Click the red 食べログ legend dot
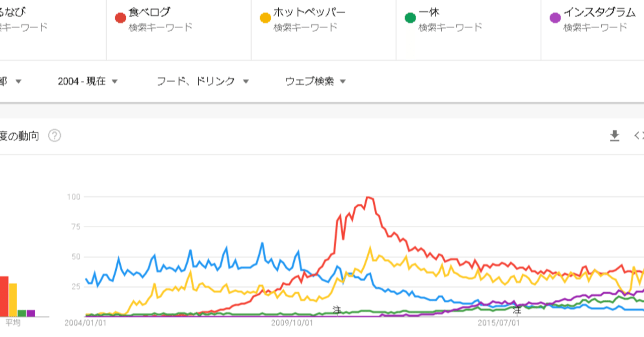 coord(119,17)
